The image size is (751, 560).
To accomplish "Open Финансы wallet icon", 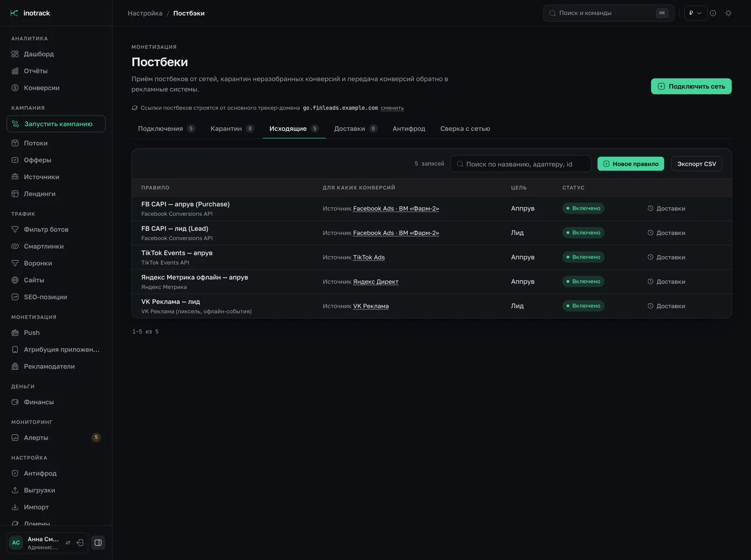I will coord(15,402).
